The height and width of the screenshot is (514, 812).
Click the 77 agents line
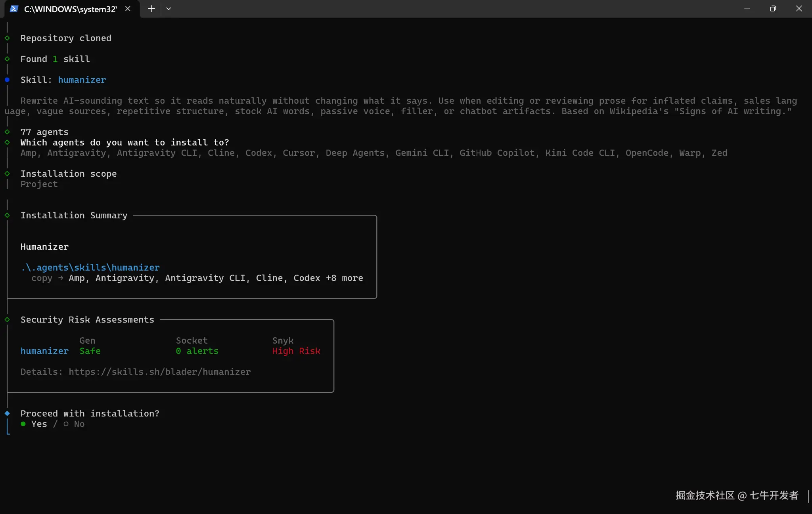click(x=44, y=132)
